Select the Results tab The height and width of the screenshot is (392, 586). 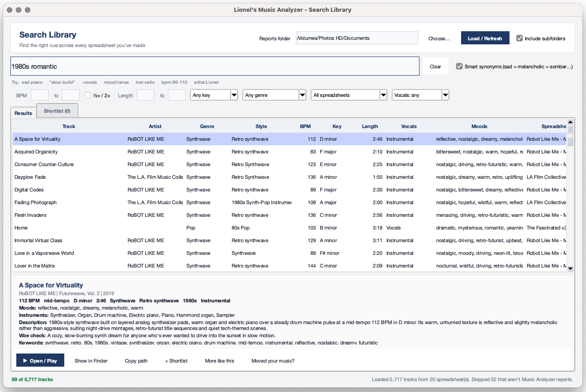pos(24,113)
